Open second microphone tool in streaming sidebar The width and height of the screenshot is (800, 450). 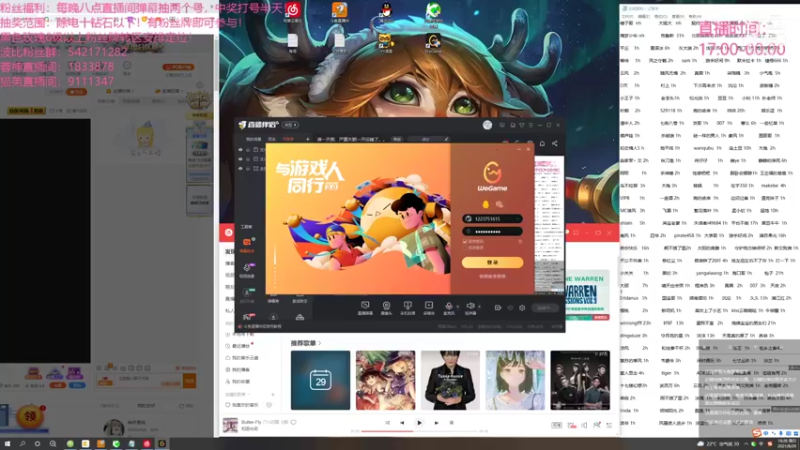click(247, 269)
